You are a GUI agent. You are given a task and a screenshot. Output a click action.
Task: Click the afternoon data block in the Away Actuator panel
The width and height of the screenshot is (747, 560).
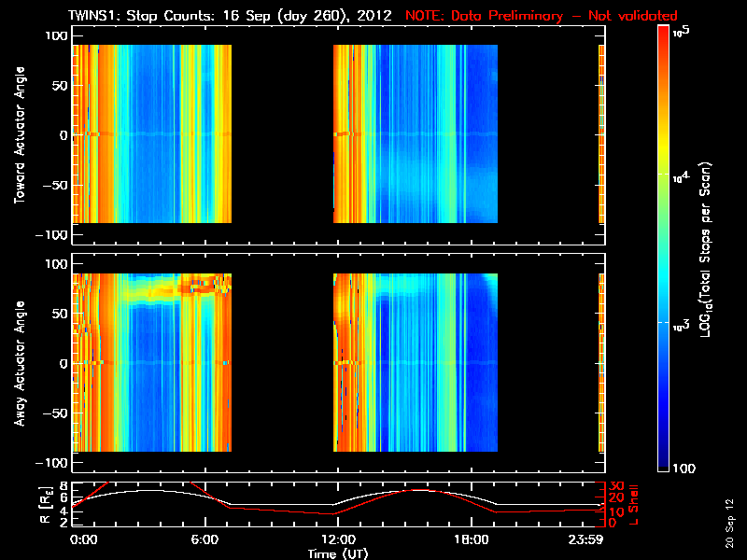[x=416, y=362]
